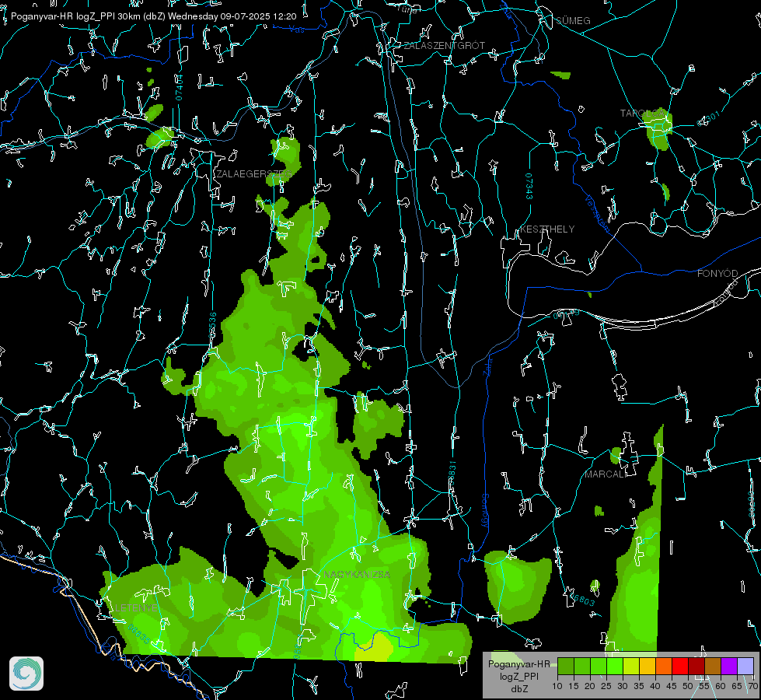Click the legend value 70
Screen dimensions: 761x700
click(x=752, y=686)
